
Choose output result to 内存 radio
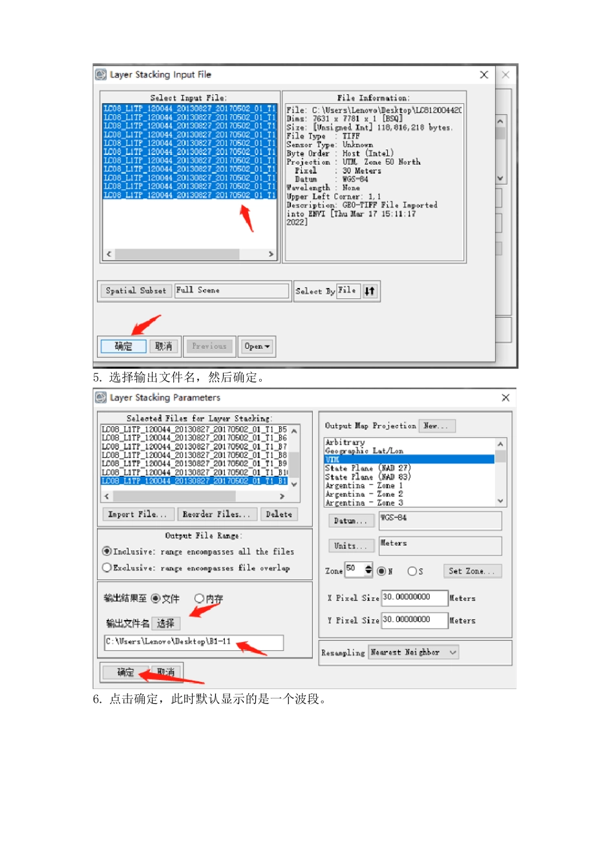click(x=199, y=599)
